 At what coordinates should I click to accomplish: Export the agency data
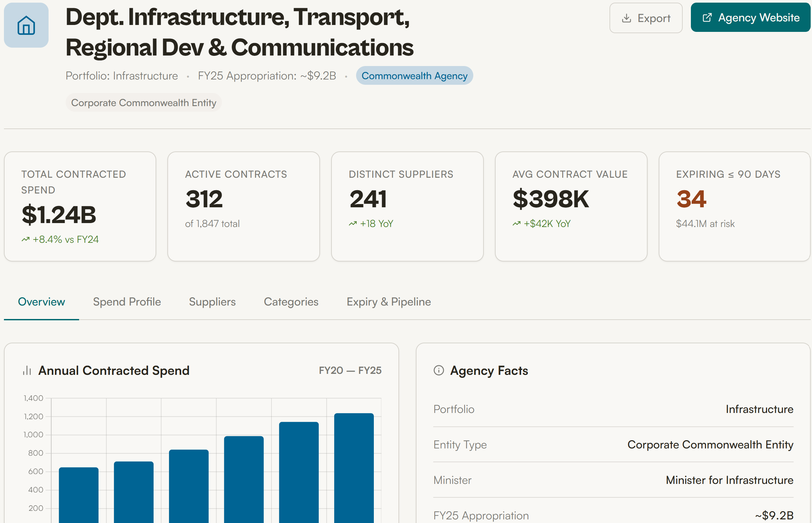(646, 18)
